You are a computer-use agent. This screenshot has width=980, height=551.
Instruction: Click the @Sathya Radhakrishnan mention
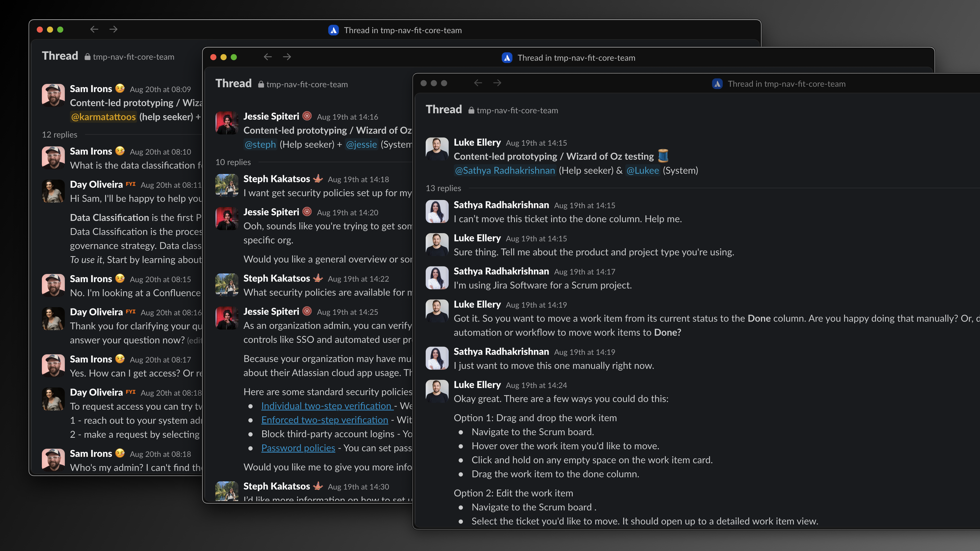click(x=505, y=170)
